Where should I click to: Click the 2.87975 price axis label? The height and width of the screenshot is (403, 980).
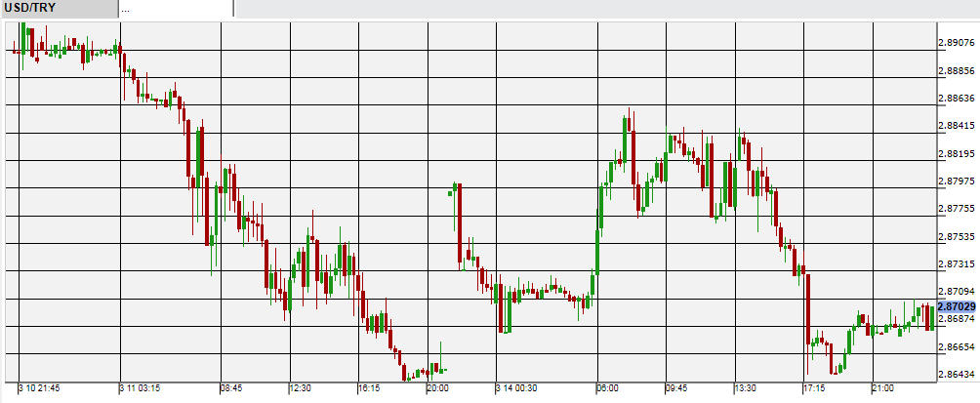point(956,181)
